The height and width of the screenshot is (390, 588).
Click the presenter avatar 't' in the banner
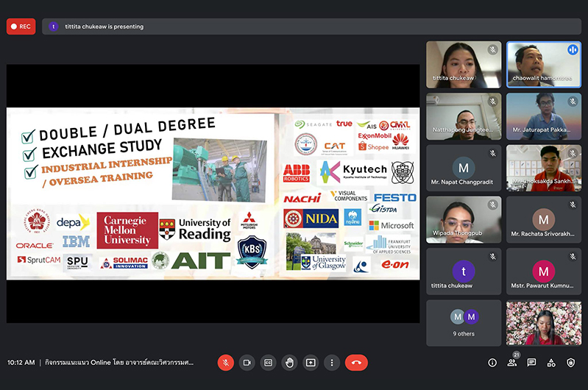coord(54,26)
